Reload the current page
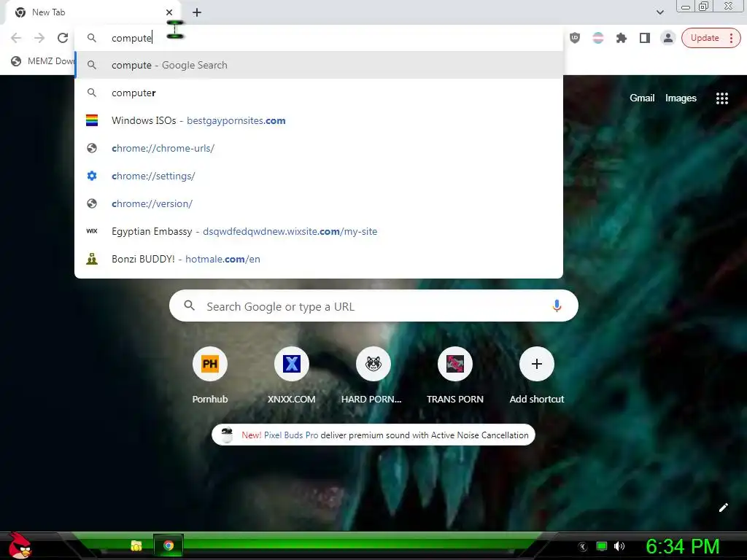 point(63,38)
